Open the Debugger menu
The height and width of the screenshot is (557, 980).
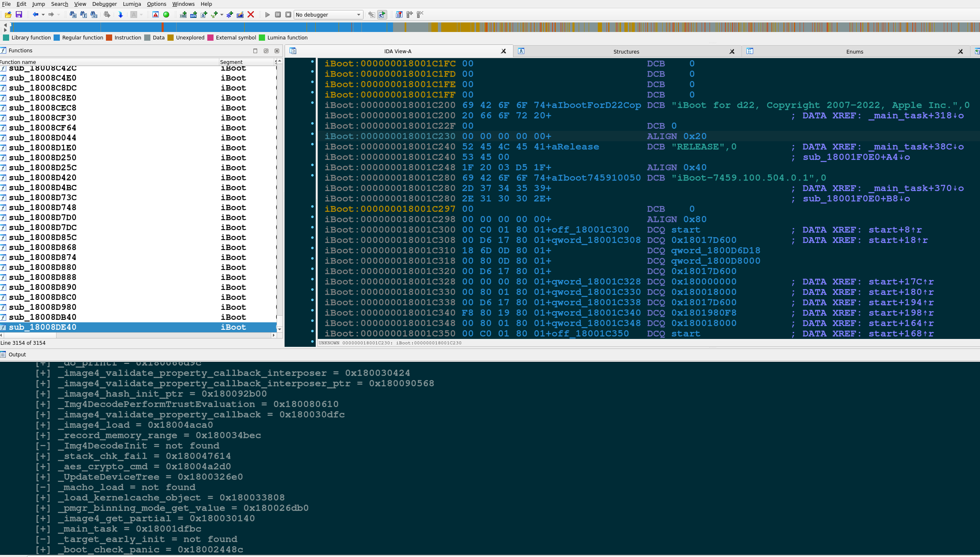click(104, 4)
